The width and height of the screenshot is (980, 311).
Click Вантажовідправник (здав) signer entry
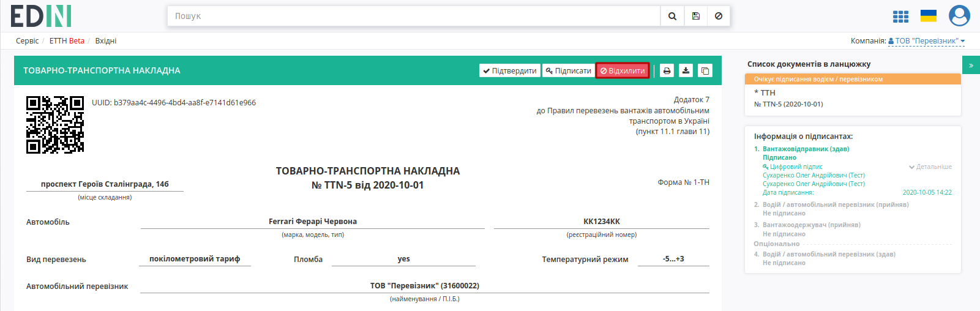coord(806,149)
